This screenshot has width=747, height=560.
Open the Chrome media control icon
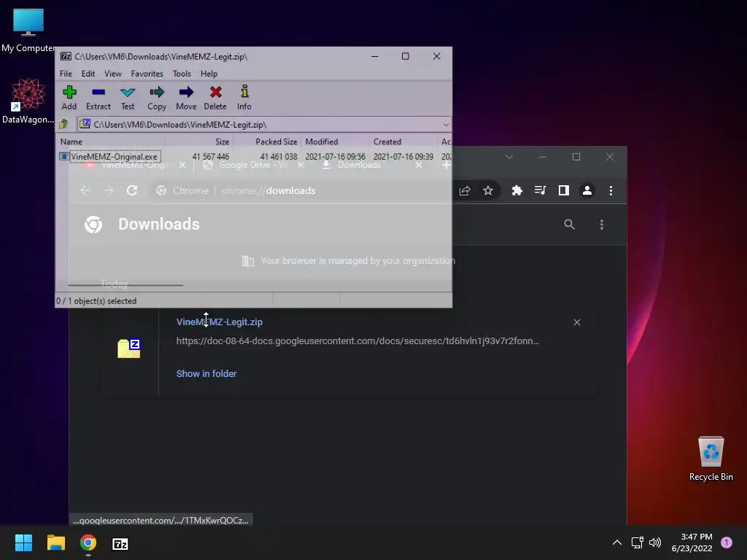click(x=541, y=191)
